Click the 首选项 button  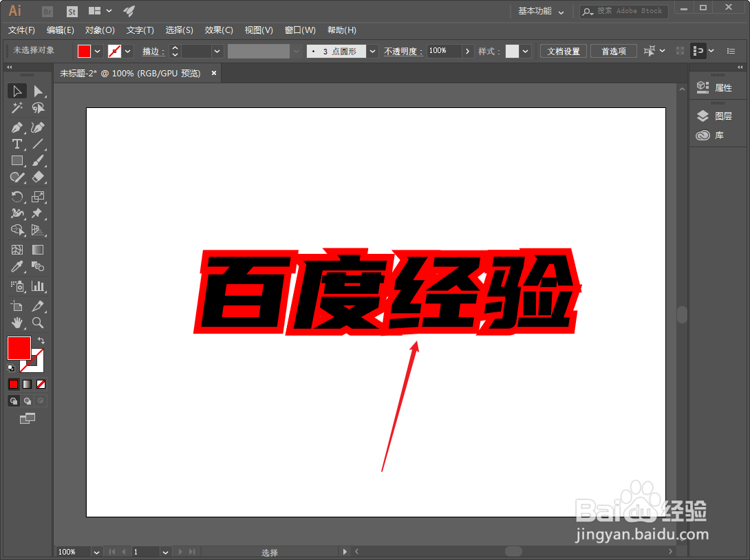tap(614, 51)
